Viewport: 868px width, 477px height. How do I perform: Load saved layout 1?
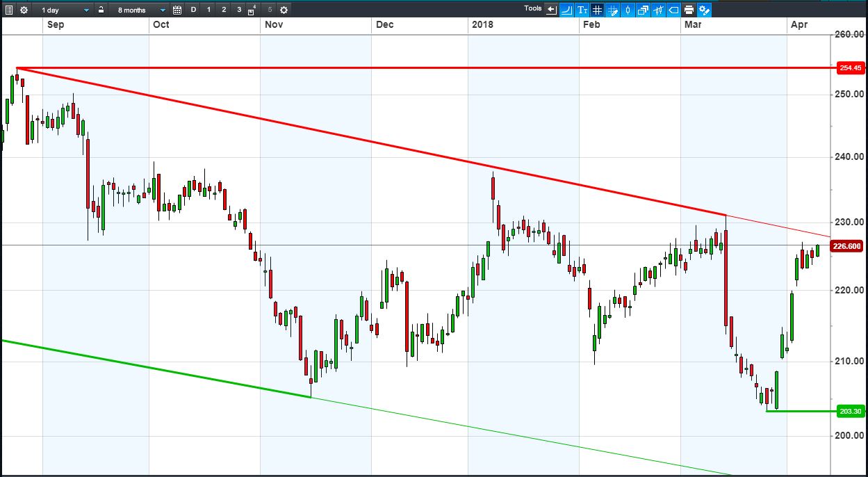click(208, 10)
